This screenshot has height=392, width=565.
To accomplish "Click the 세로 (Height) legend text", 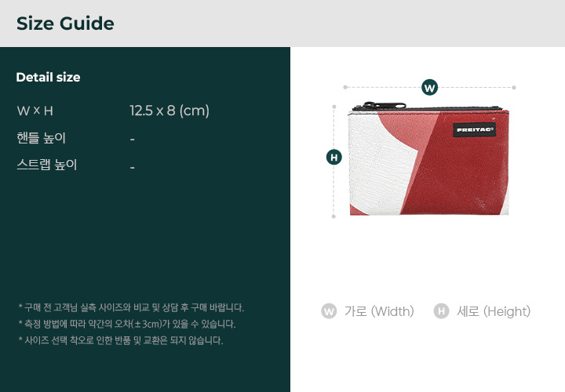I will [494, 311].
